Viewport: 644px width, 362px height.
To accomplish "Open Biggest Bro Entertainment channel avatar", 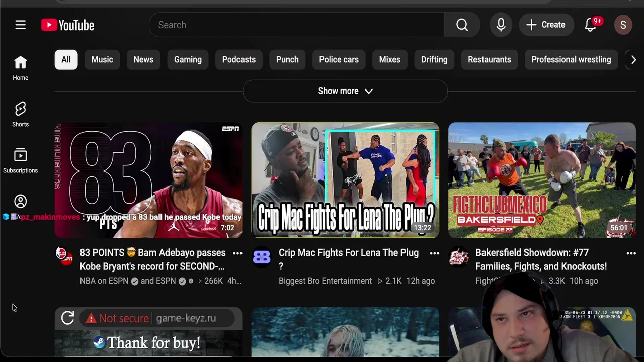I will click(x=261, y=257).
